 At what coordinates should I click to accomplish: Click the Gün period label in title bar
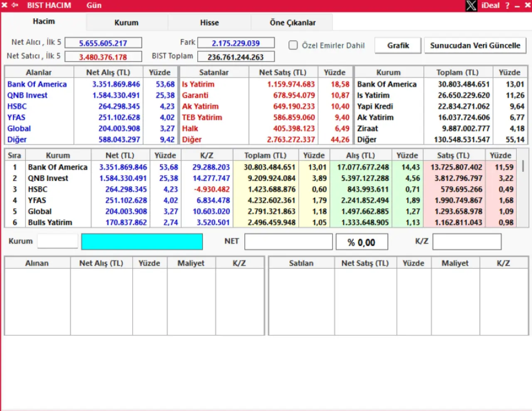(x=94, y=5)
